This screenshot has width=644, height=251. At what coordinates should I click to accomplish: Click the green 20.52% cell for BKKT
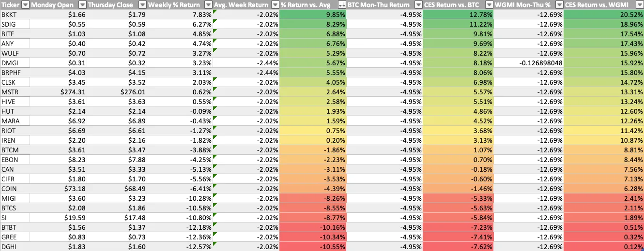604,15
